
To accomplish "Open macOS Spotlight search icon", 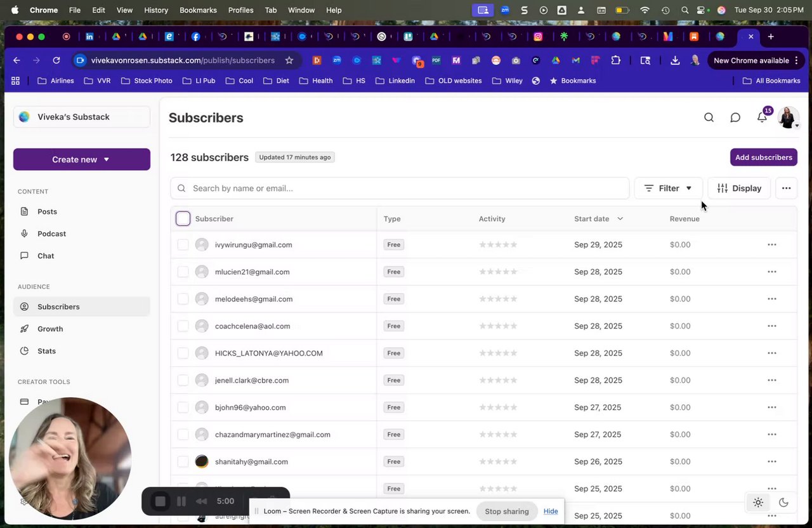I will (x=684, y=10).
